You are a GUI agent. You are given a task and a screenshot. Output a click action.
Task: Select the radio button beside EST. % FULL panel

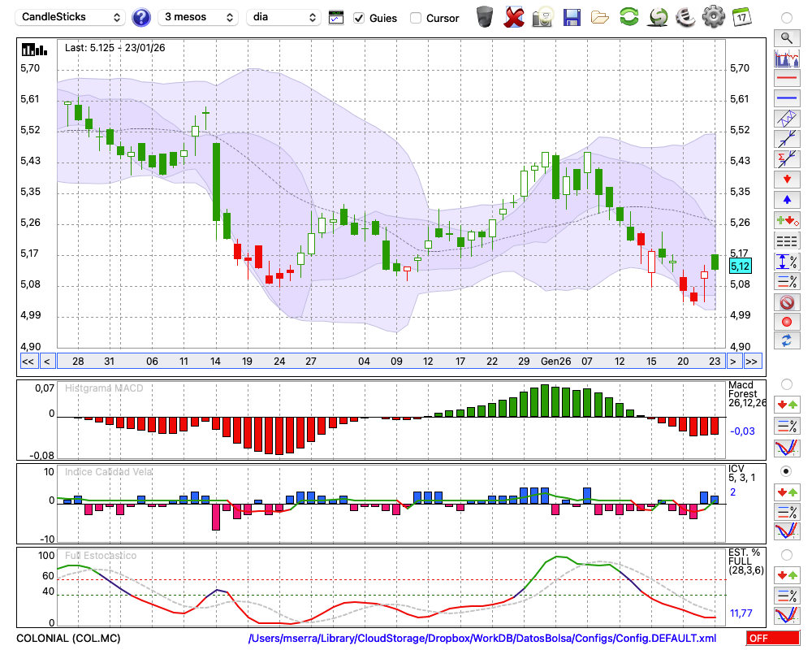[x=786, y=554]
